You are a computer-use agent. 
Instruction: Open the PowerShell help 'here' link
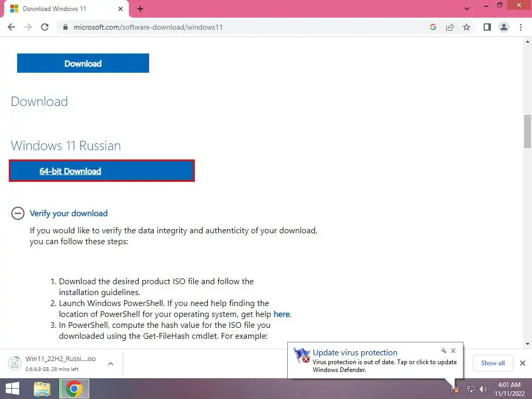click(x=282, y=314)
